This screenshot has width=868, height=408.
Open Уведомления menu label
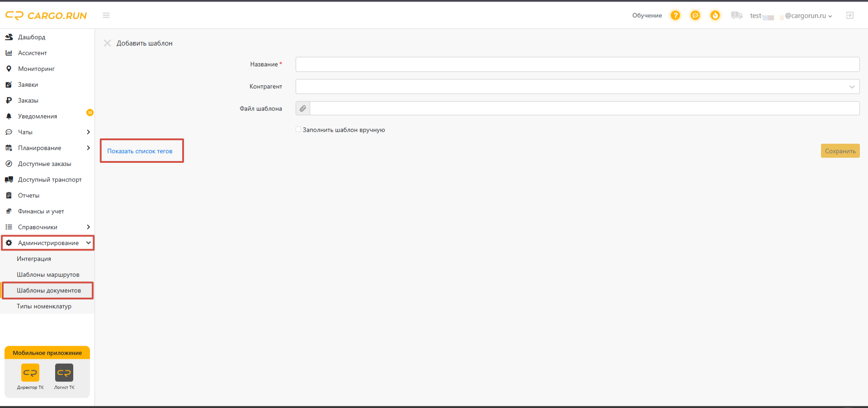38,116
